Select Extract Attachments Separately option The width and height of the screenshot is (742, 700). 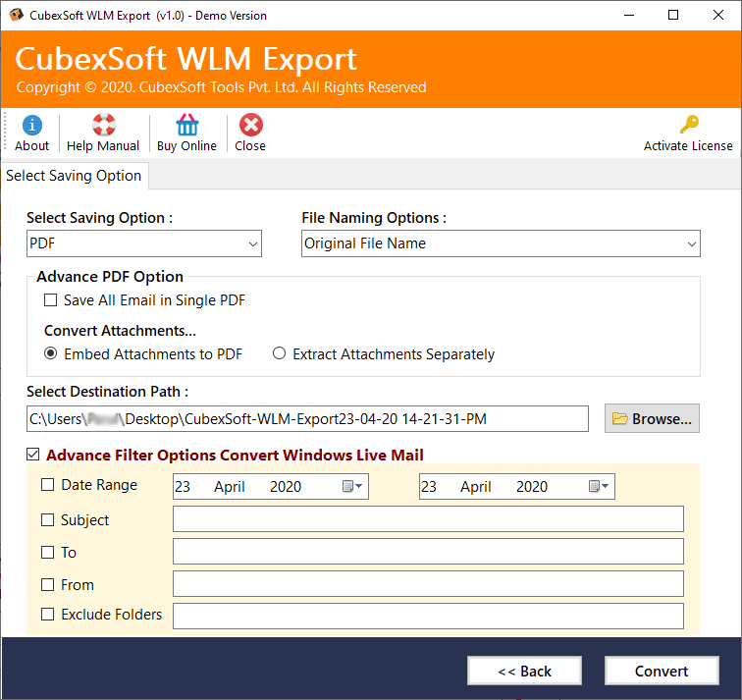point(280,354)
